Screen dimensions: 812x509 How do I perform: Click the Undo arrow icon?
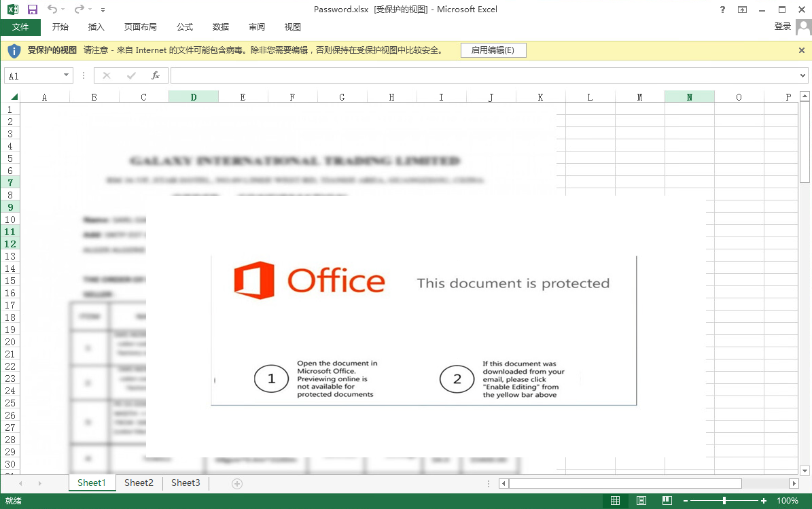coord(52,9)
